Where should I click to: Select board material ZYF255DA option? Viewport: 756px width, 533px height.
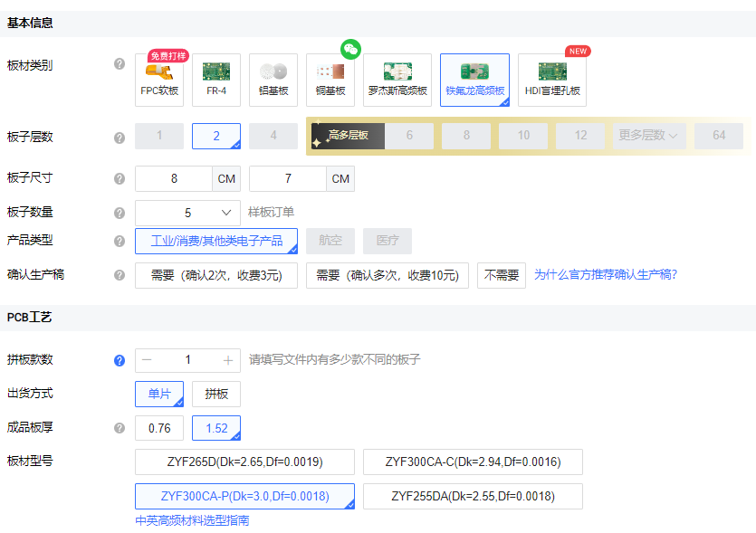click(x=473, y=496)
